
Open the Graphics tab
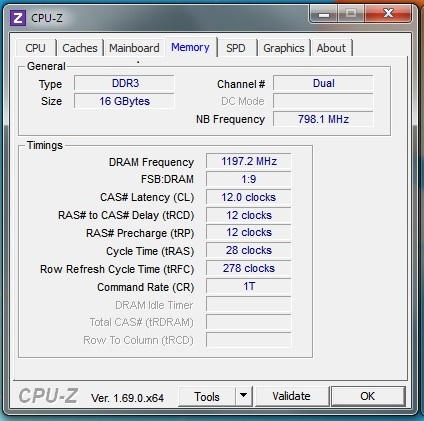[284, 48]
